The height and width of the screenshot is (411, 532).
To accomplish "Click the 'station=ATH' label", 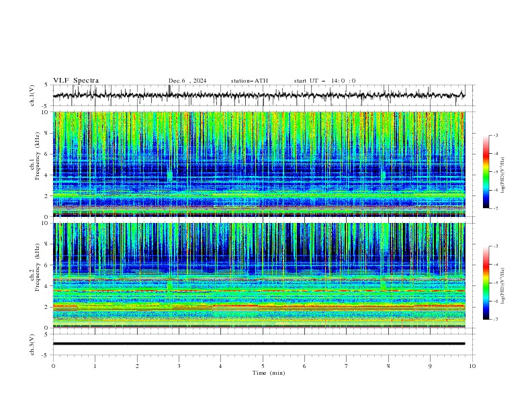I will click(x=249, y=81).
